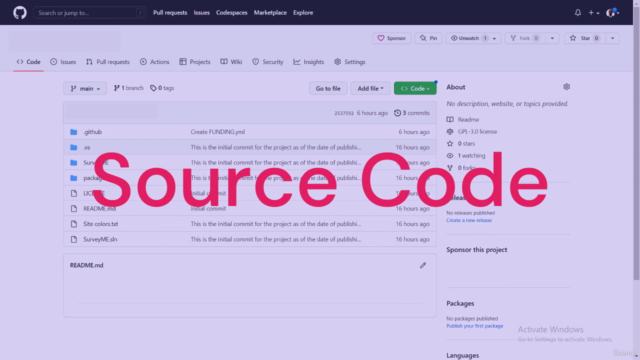Star this repository
The height and width of the screenshot is (360, 640).
click(584, 38)
